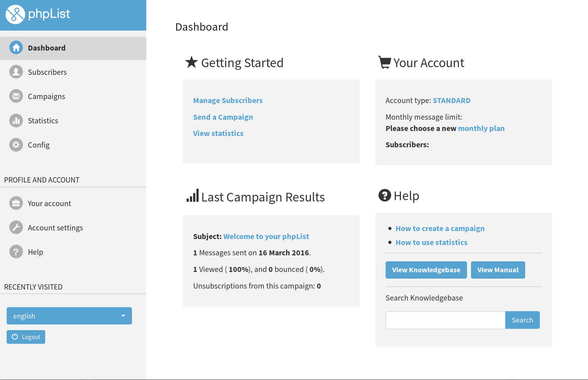Screen dimensions: 588x380
Task: Select the Dashboard home icon
Action: coord(16,48)
